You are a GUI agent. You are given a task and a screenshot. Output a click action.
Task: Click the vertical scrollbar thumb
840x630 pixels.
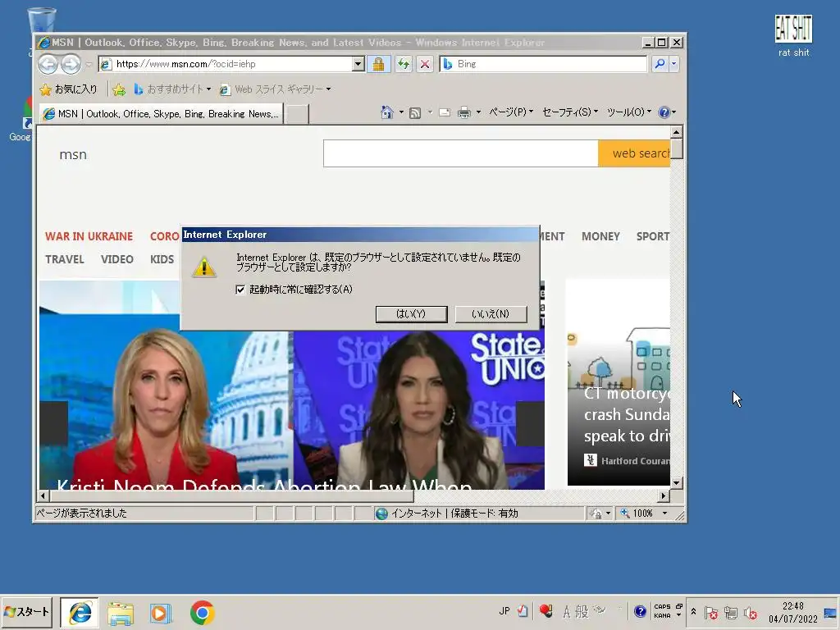click(x=677, y=148)
